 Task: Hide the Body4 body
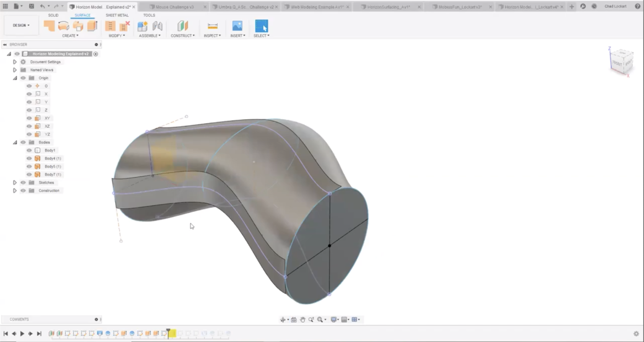pos(29,158)
